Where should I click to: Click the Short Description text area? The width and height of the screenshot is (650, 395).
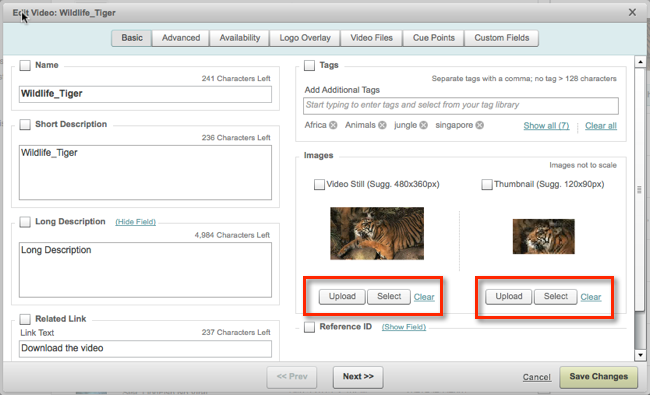[x=145, y=172]
